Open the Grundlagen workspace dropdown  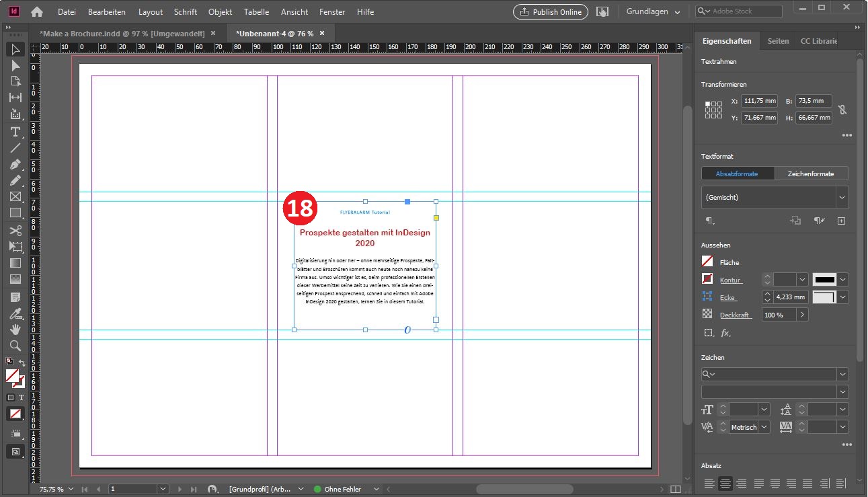[x=653, y=12]
